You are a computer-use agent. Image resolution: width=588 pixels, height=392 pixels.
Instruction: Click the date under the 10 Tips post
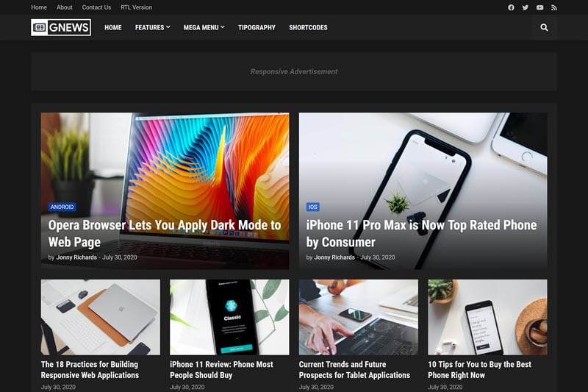[445, 387]
